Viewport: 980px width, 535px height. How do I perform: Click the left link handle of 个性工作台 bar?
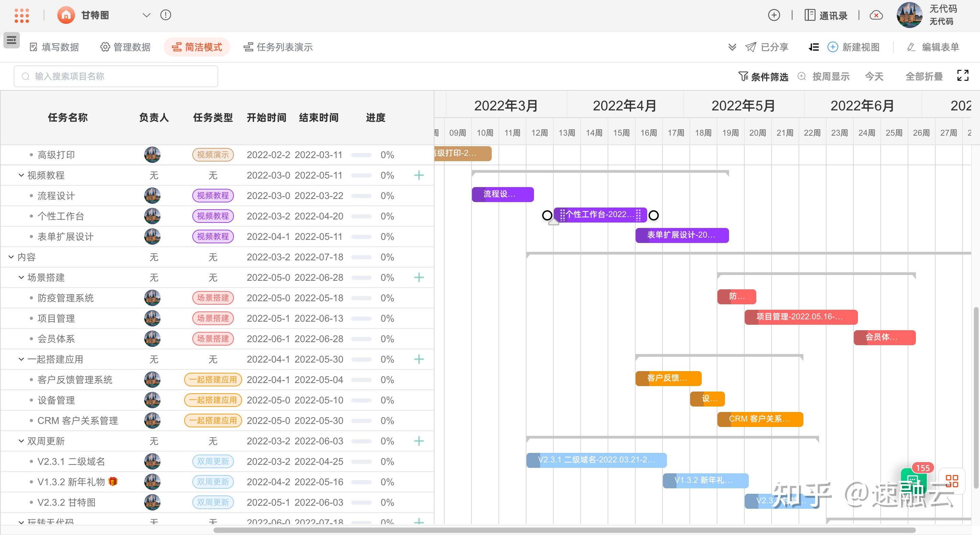tap(547, 216)
